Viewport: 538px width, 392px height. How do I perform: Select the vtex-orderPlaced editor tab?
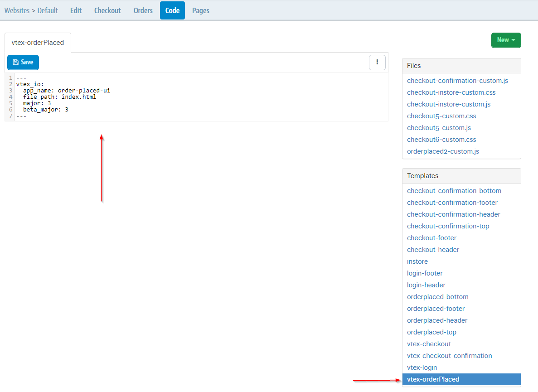click(x=38, y=43)
